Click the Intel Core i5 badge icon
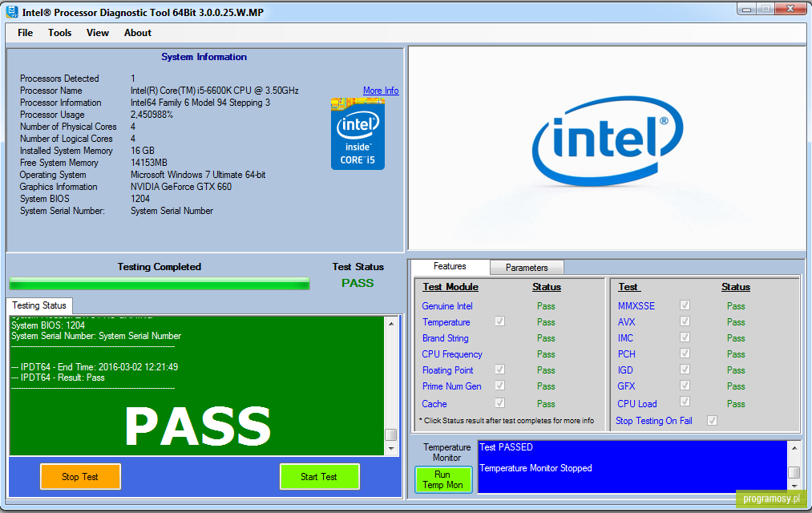The image size is (812, 513). pyautogui.click(x=358, y=134)
